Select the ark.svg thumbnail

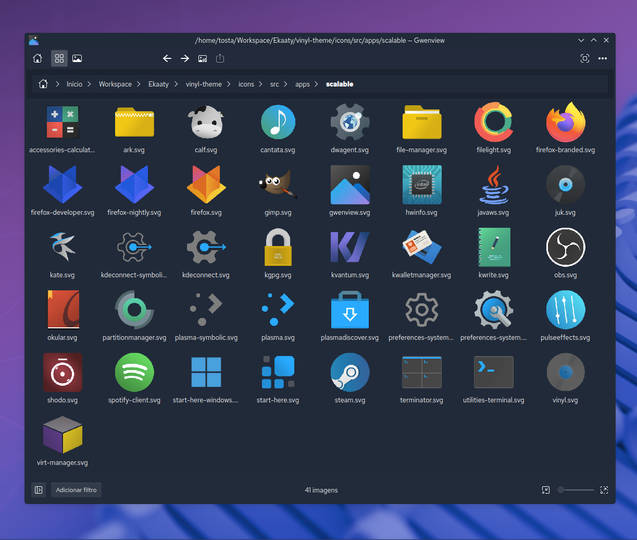134,122
